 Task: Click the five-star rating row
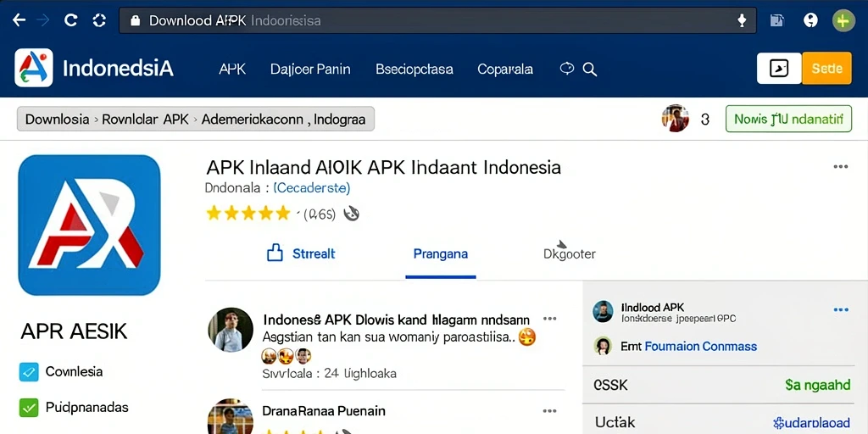[x=248, y=213]
